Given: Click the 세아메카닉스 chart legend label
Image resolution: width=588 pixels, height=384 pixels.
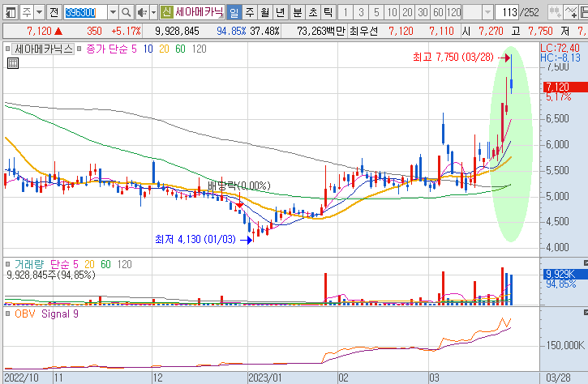Looking at the screenshot, I should coord(43,49).
